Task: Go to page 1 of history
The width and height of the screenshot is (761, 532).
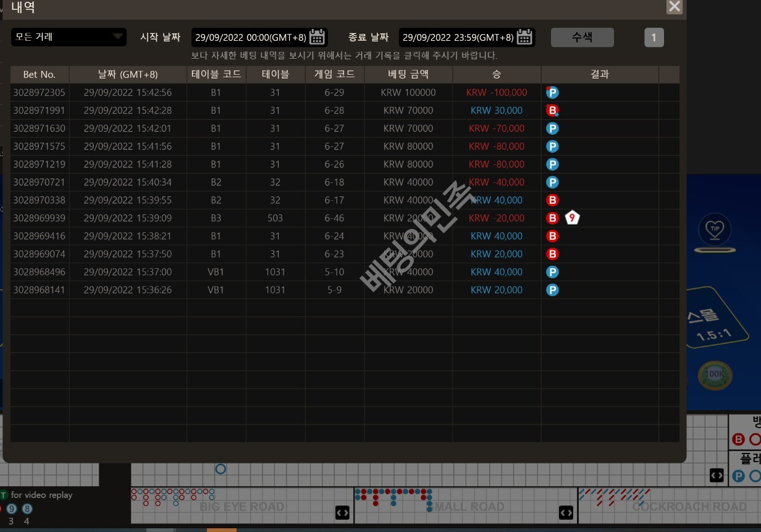Action: coord(654,38)
